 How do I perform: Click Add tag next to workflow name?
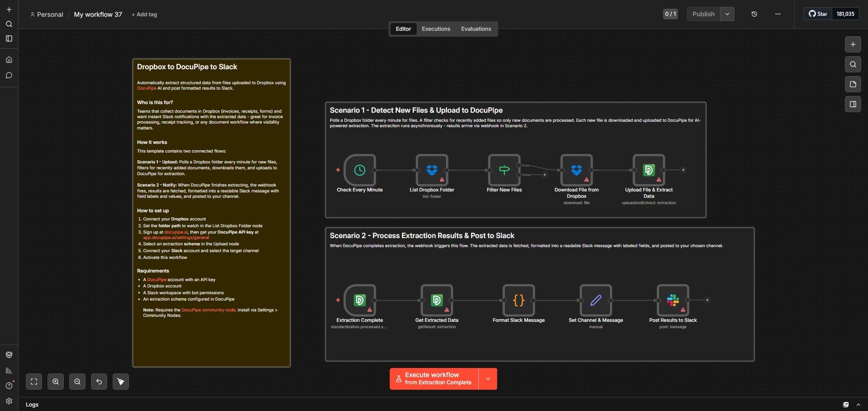point(144,14)
